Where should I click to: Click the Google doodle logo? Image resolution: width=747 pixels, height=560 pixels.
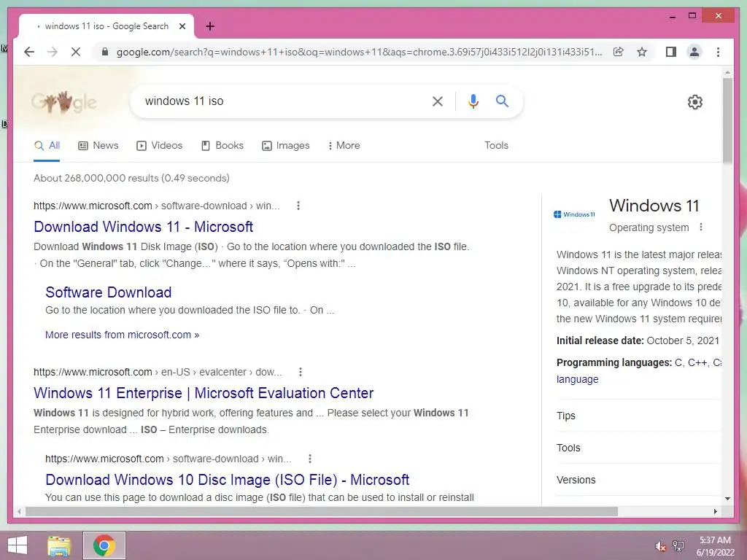[x=64, y=102]
